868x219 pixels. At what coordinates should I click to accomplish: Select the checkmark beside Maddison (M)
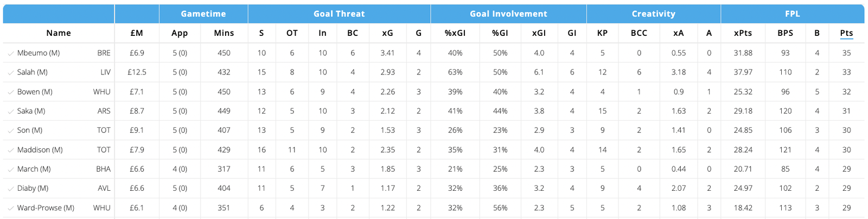tap(11, 150)
